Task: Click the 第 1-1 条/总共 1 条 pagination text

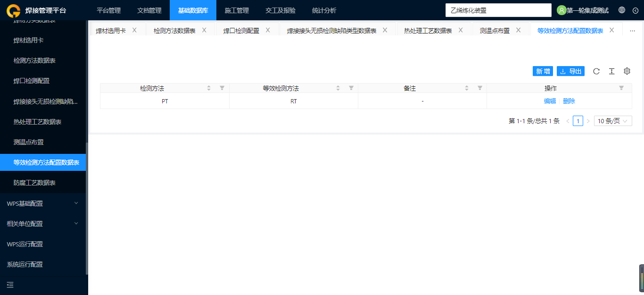Action: [534, 121]
